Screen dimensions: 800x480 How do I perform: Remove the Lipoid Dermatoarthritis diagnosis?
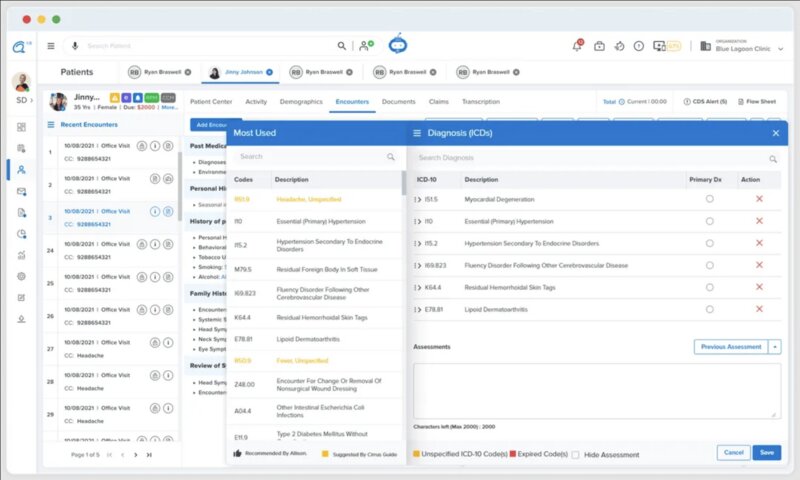click(x=759, y=310)
